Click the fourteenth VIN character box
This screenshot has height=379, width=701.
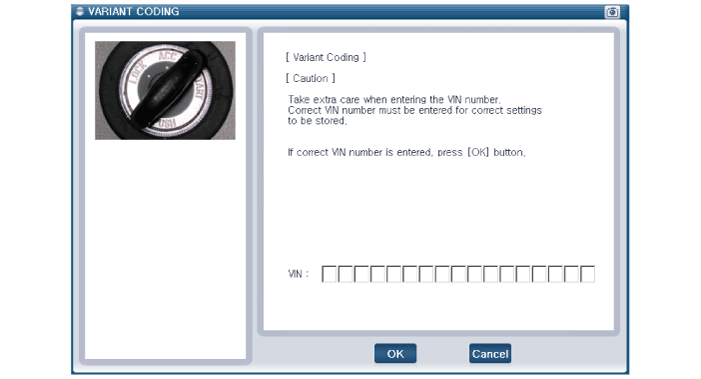pyautogui.click(x=539, y=274)
